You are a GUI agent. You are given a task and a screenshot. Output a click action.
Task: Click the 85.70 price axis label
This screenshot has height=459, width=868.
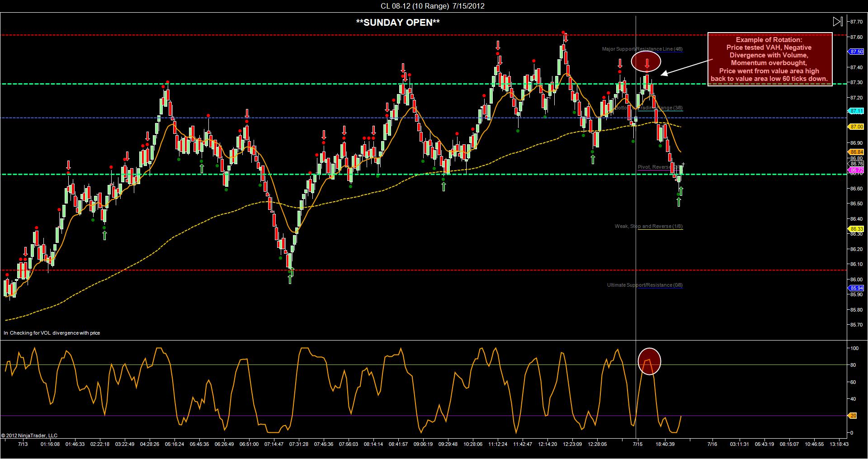coord(856,325)
